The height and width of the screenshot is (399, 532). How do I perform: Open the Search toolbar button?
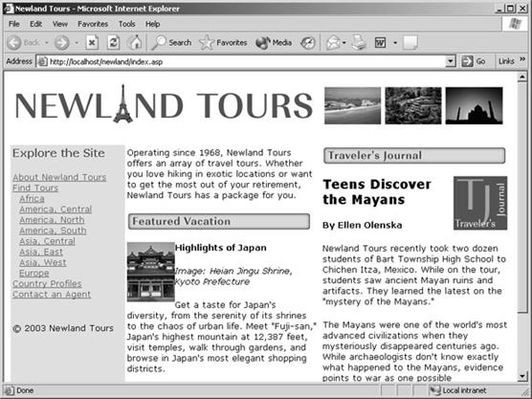click(171, 43)
